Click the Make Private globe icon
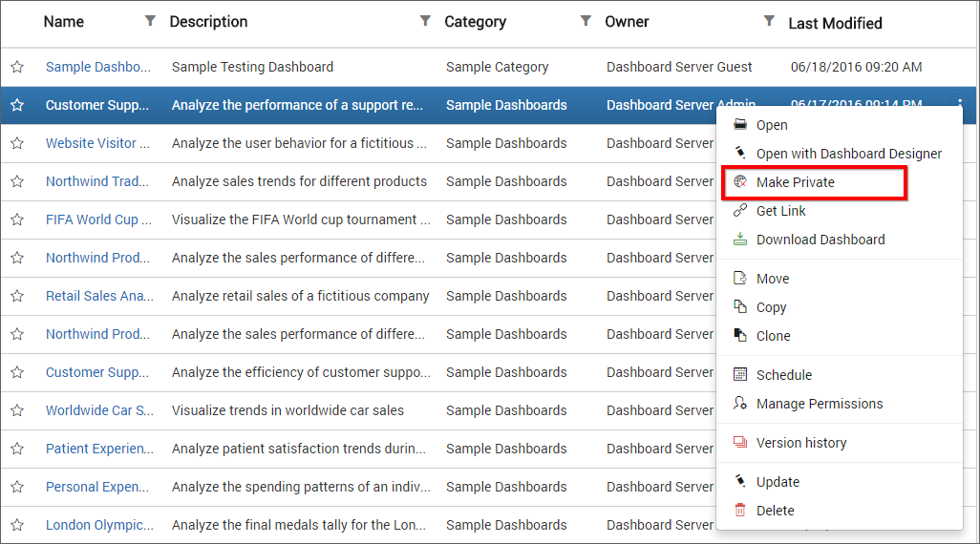 (740, 181)
